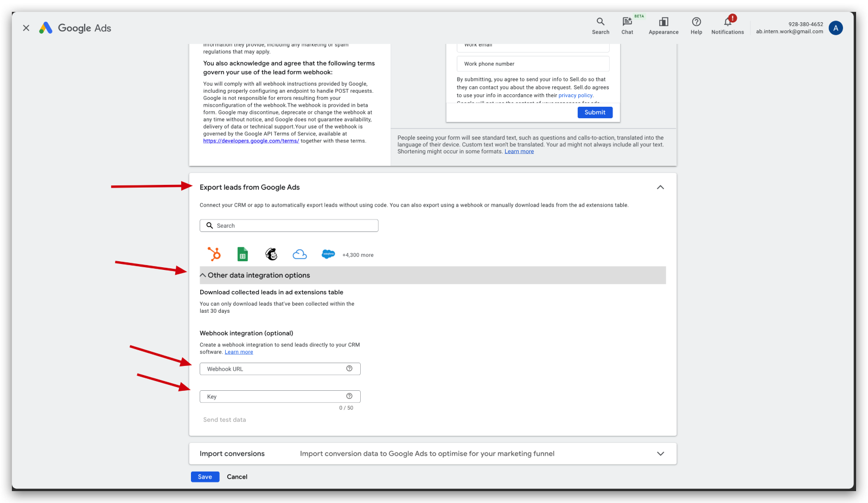Click 'Webhook integration (optional)' heading
The height and width of the screenshot is (503, 868).
(246, 333)
